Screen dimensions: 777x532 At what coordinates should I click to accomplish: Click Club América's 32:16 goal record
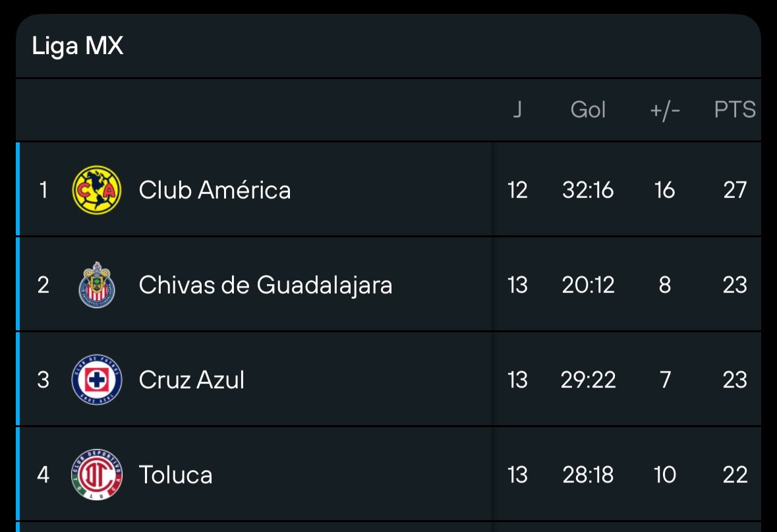[588, 190]
